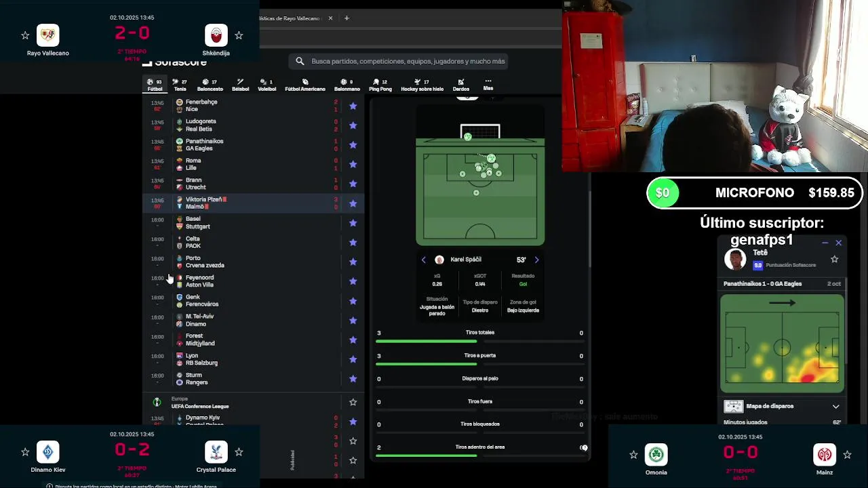Click the Shkëndija team crest

coord(216,35)
